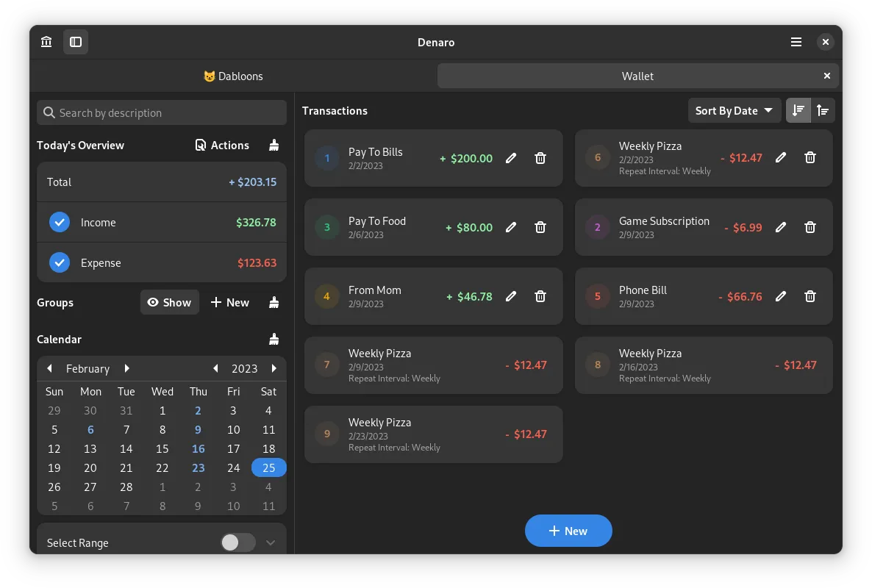Switch to the Dabloons account tab
872x588 pixels.
(x=233, y=76)
